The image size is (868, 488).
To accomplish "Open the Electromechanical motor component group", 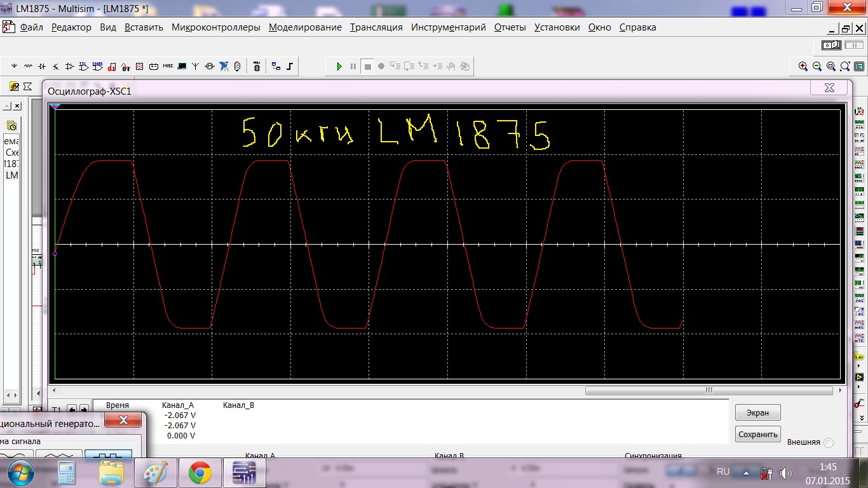I will tap(210, 66).
